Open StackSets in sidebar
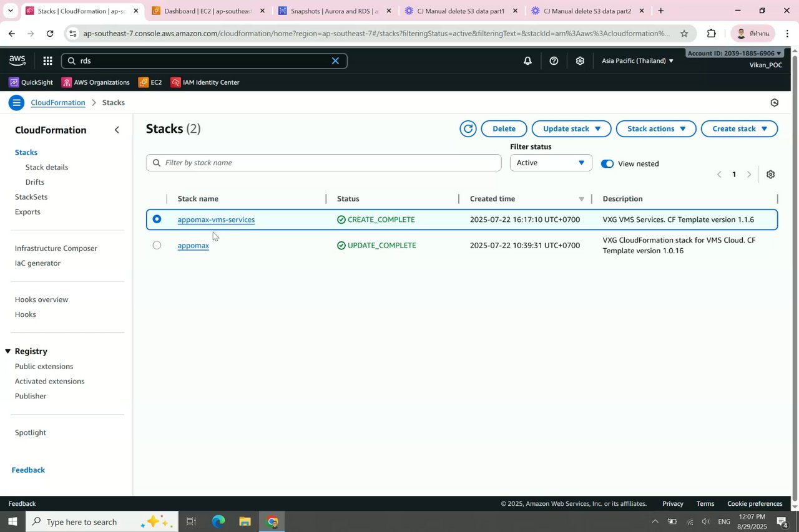 31,197
